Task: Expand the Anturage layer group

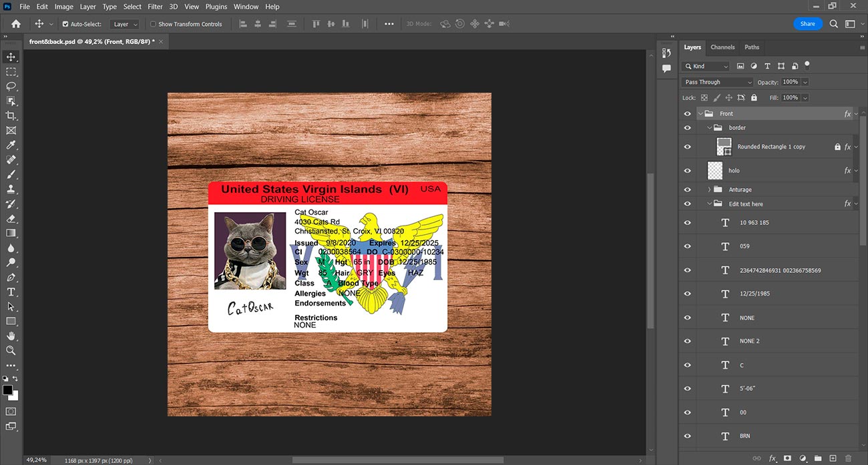Action: 709,189
